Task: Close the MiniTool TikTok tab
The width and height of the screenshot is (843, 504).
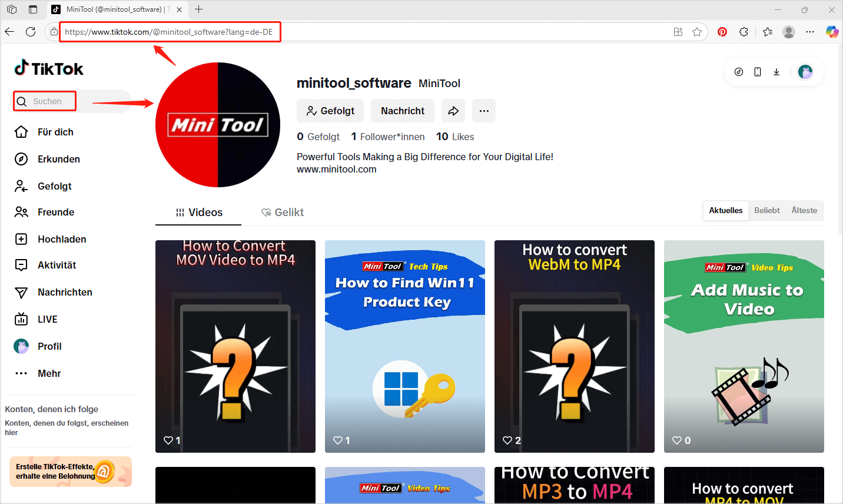Action: 179,9
